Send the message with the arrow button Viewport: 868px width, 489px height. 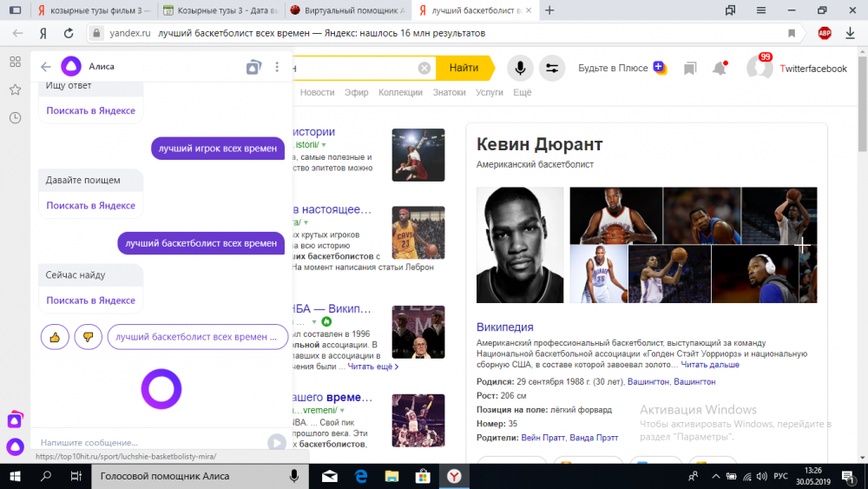pyautogui.click(x=276, y=442)
